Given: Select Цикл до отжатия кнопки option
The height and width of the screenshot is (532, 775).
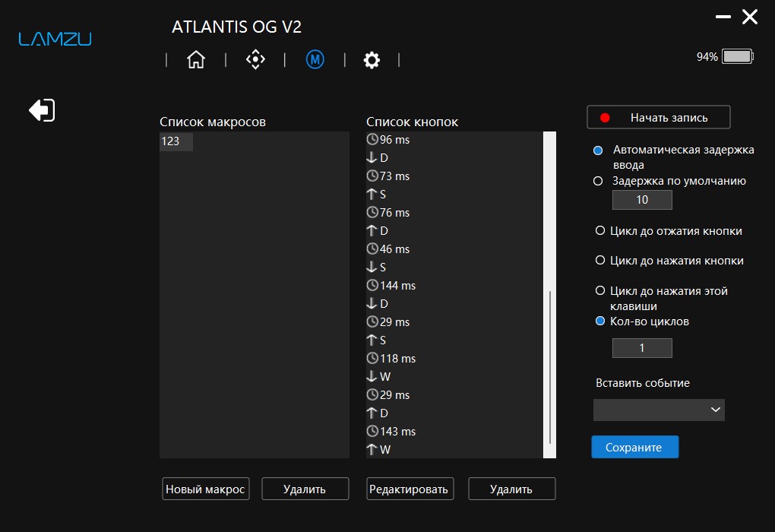Looking at the screenshot, I should (x=600, y=230).
